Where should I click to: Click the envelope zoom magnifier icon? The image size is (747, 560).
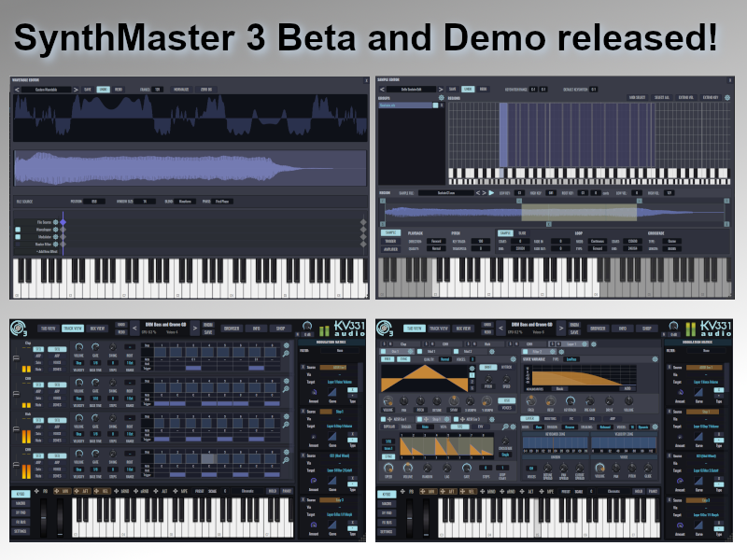505,427
